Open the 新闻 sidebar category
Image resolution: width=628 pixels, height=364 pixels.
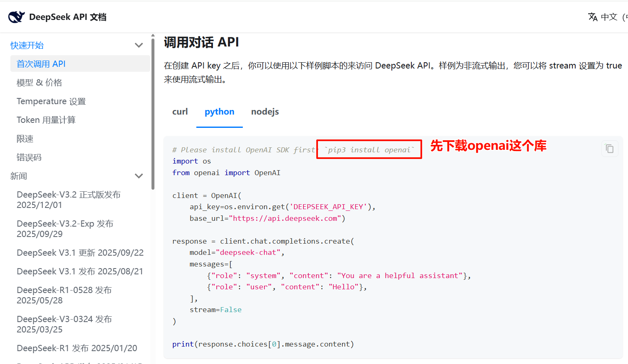point(19,176)
